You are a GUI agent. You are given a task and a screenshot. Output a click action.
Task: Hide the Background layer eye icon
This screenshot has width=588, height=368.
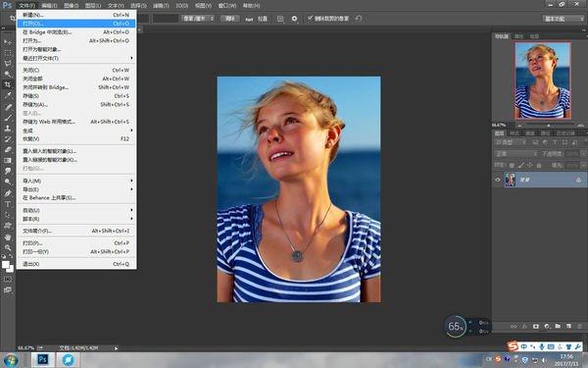point(498,180)
